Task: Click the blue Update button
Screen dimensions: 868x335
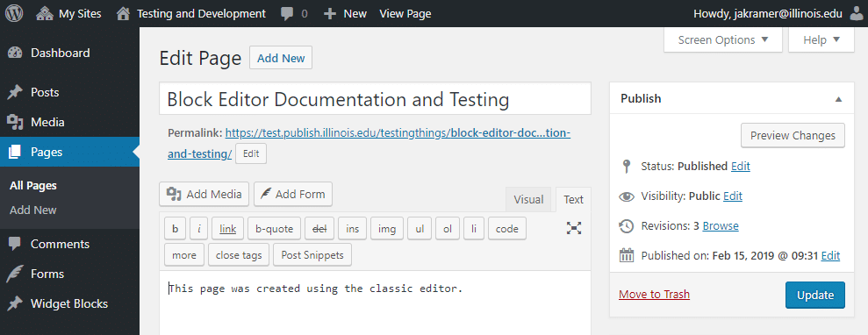Action: (x=815, y=295)
